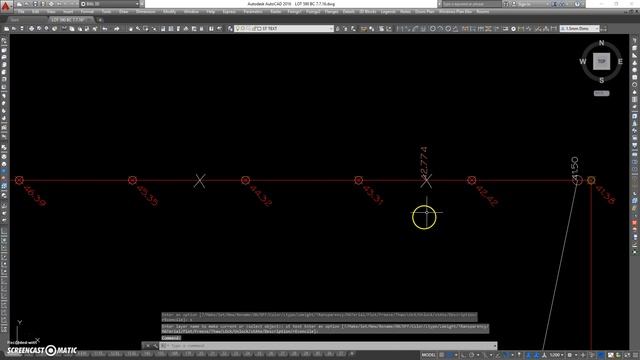Open the Express menu
The height and width of the screenshot is (360, 640).
229,12
